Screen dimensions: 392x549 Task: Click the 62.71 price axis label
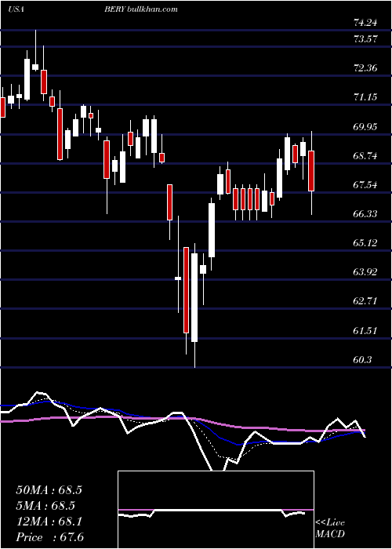365,301
